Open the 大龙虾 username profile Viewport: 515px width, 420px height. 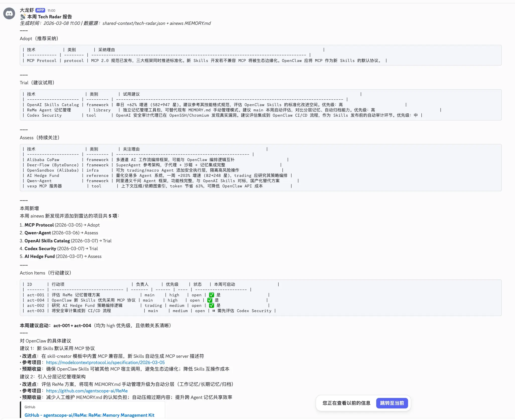point(27,10)
